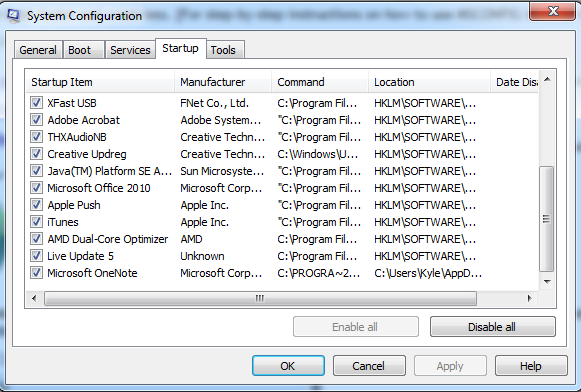Select the iTunes row name
581x392 pixels.
63,222
